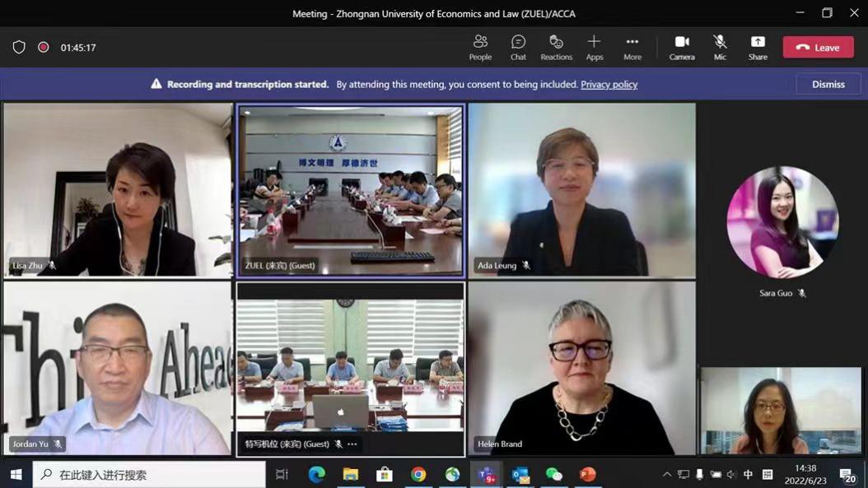This screenshot has height=488, width=868.
Task: Open WeChat from the taskbar
Action: click(x=554, y=475)
